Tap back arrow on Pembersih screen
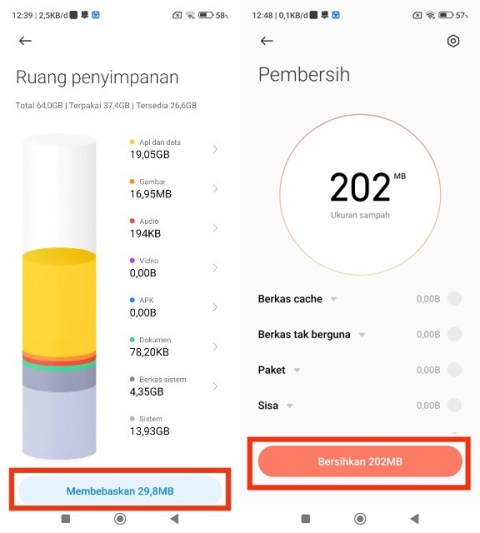This screenshot has height=533, width=480. [x=267, y=41]
